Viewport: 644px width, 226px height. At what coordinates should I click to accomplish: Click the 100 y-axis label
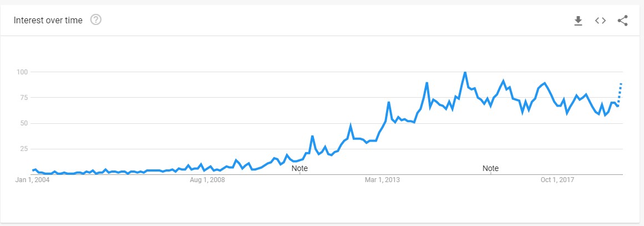[21, 72]
